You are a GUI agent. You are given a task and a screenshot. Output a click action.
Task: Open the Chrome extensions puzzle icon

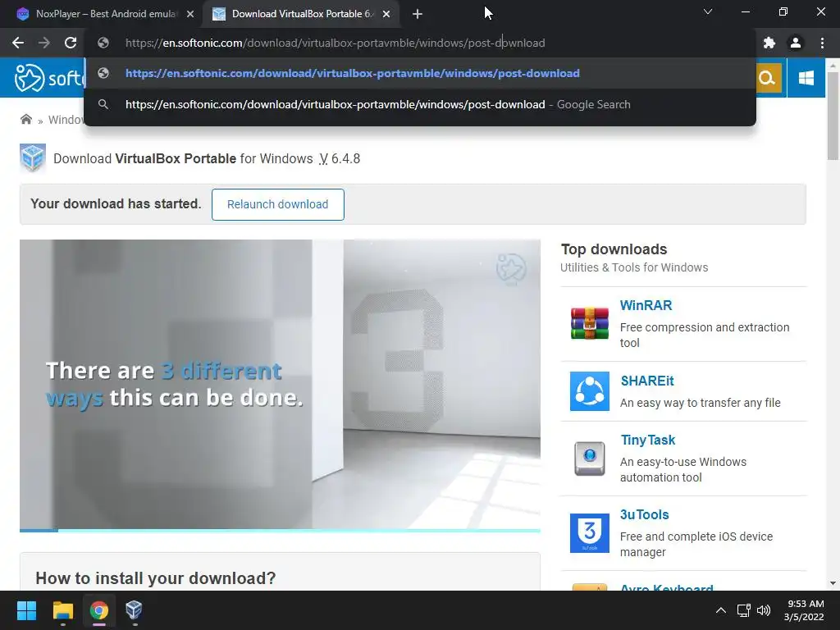[769, 43]
